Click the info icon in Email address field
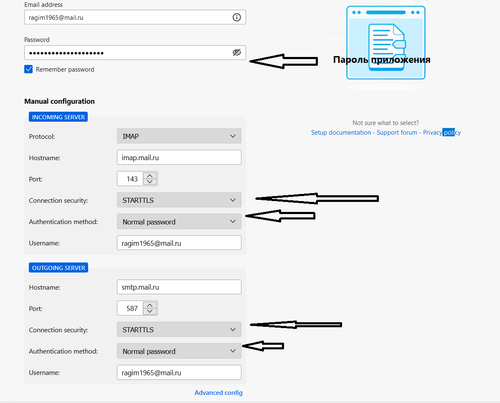This screenshot has height=403, width=500. click(x=237, y=17)
